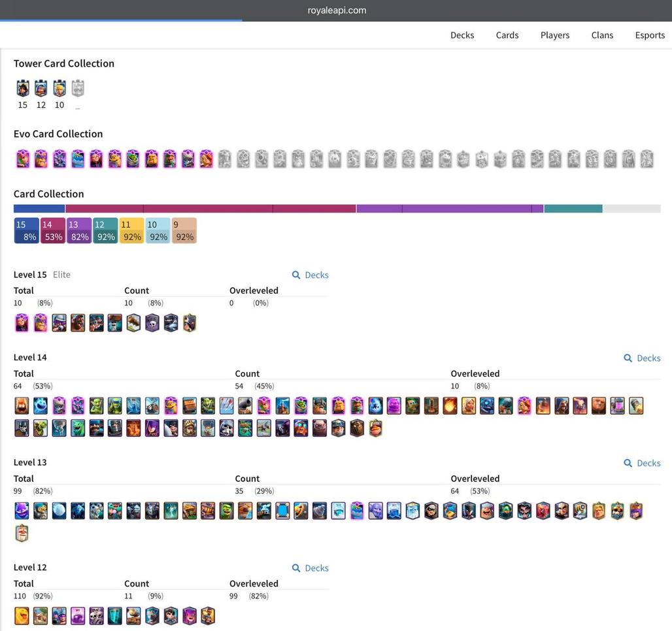Search decks for Level 15 cards
The width and height of the screenshot is (672, 631).
[311, 275]
